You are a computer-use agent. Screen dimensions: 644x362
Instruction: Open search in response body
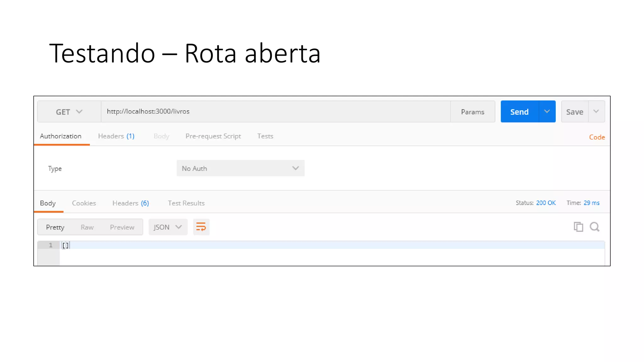coord(595,227)
